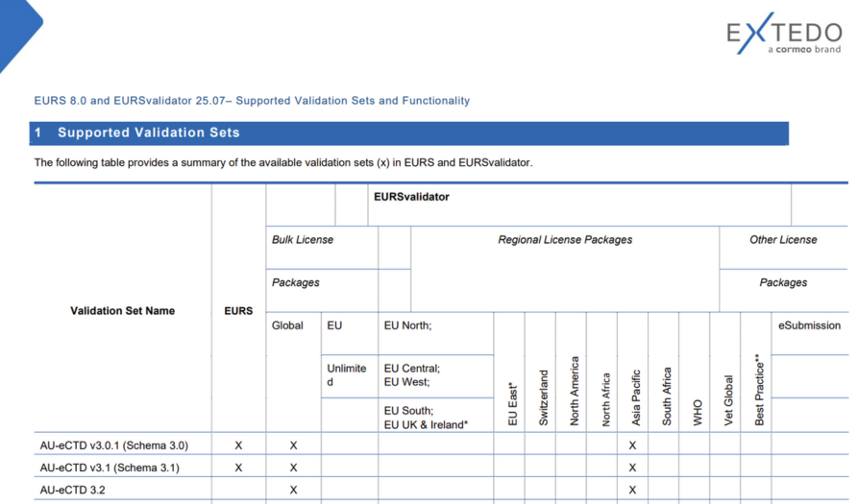Click the AU-eCTD v3.1 (Schema 3.1) row label

tap(110, 468)
